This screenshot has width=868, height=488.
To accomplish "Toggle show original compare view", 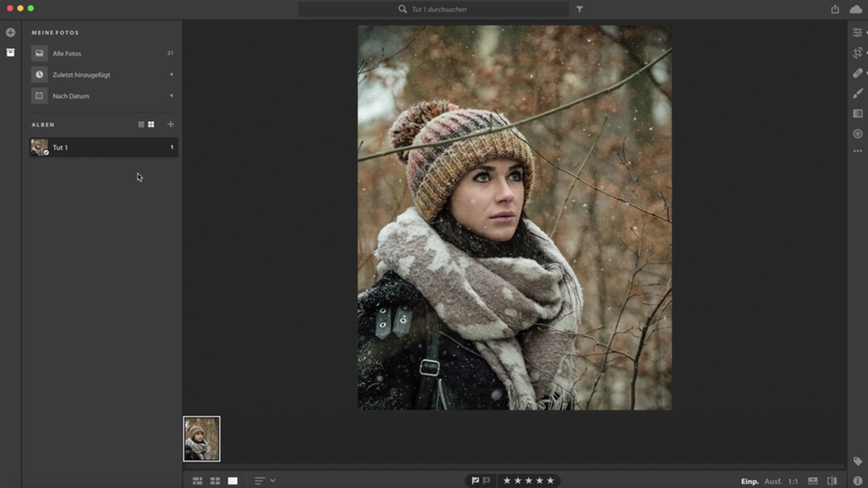I will point(832,481).
